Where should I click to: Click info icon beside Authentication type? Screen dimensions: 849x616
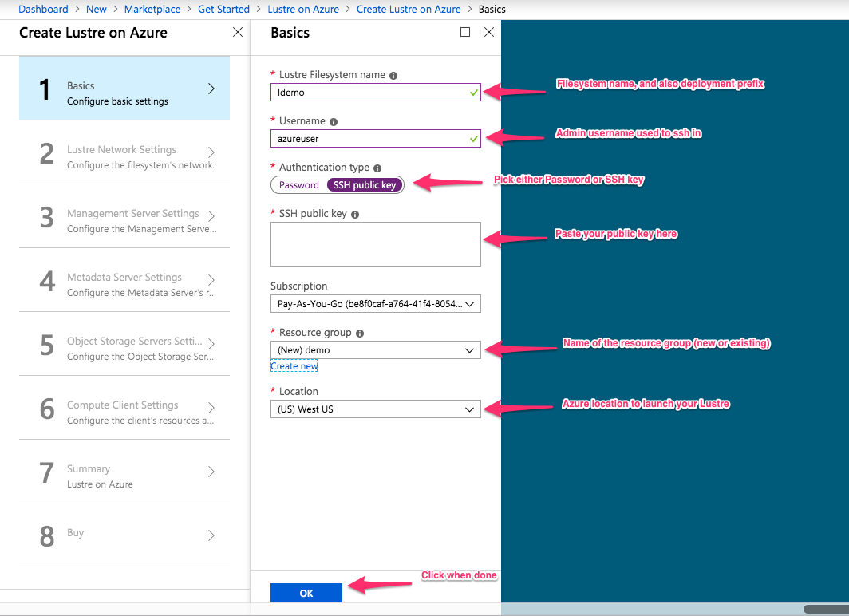coord(377,168)
